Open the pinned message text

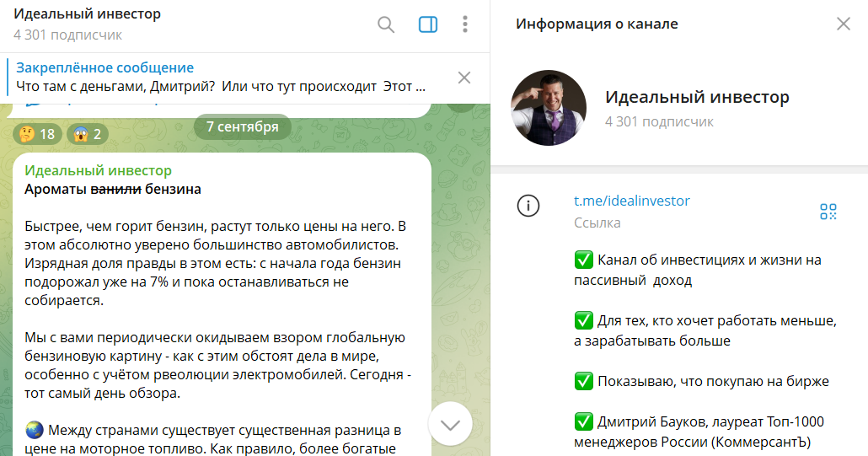click(221, 86)
